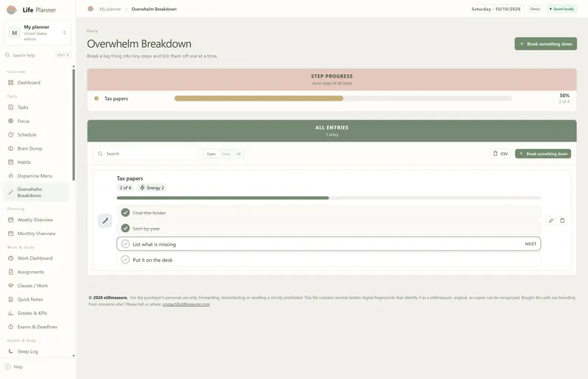The image size is (588, 379).
Task: Click the Help icon at the bottom left
Action: point(7,367)
